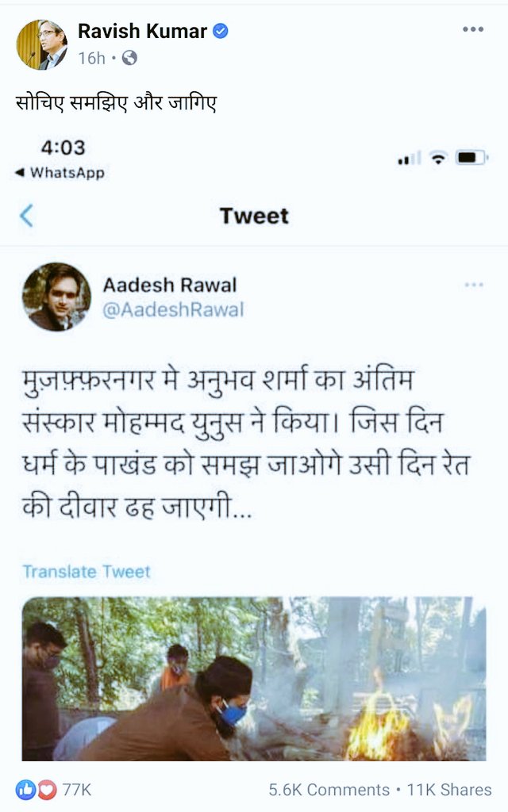Click the red heart reaction icon
The image size is (508, 812).
tap(47, 790)
